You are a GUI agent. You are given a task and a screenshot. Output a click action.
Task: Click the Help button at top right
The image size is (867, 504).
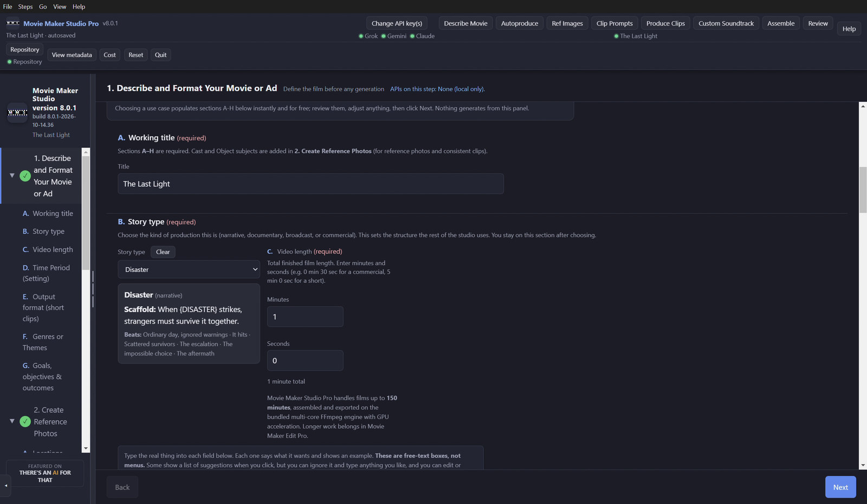[x=849, y=29]
